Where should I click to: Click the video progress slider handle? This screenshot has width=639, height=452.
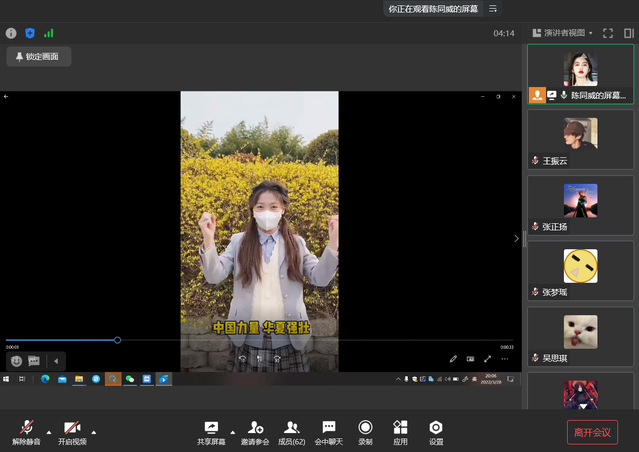tap(117, 340)
